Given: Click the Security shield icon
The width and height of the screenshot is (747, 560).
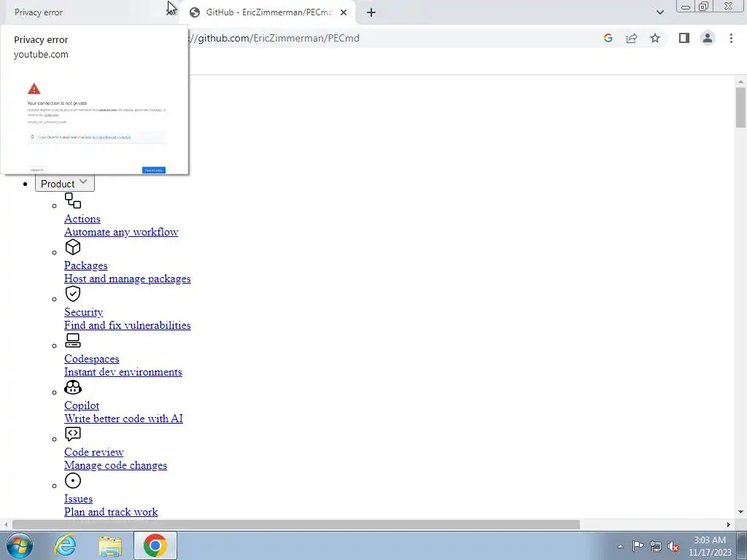Looking at the screenshot, I should pos(73,294).
